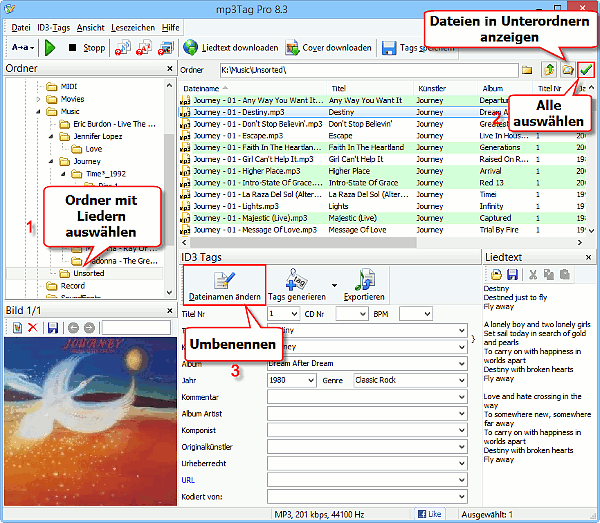Open the ID3-Tags menu

[x=53, y=28]
